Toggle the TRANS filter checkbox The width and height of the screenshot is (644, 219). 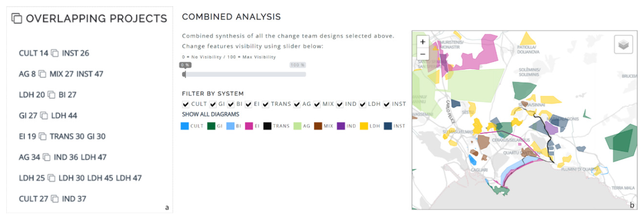point(265,104)
